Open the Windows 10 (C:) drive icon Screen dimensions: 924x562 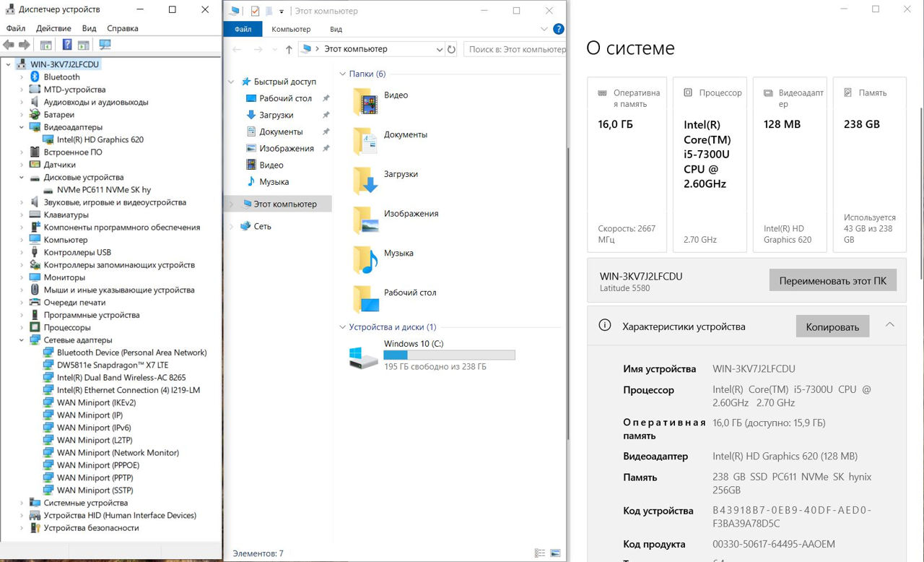point(364,357)
